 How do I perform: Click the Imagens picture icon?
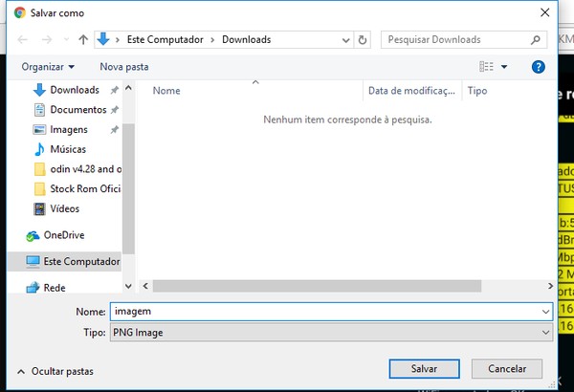tap(39, 130)
